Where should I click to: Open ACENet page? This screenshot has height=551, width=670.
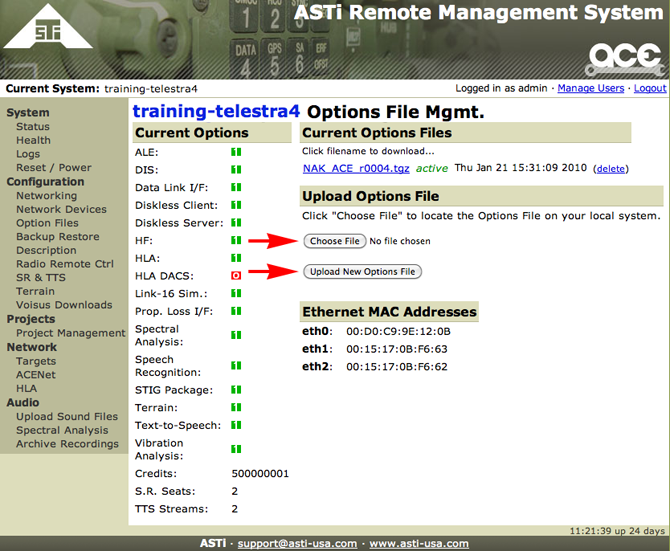[36, 375]
